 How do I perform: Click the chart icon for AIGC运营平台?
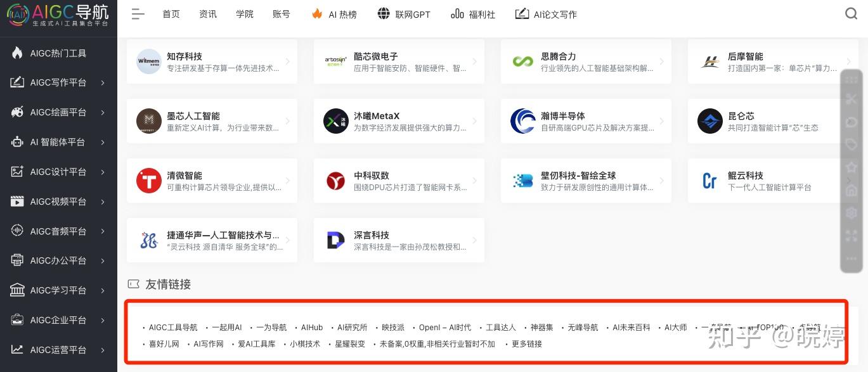pos(18,350)
